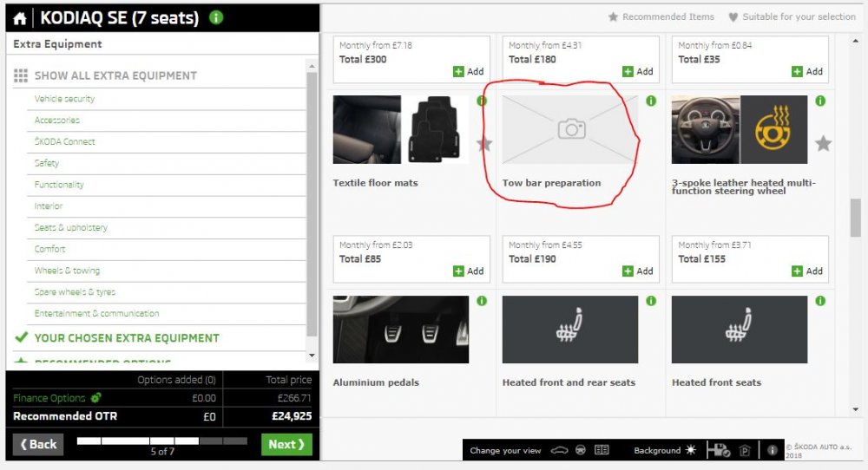Select Functionality category
This screenshot has height=470, width=868.
(59, 185)
